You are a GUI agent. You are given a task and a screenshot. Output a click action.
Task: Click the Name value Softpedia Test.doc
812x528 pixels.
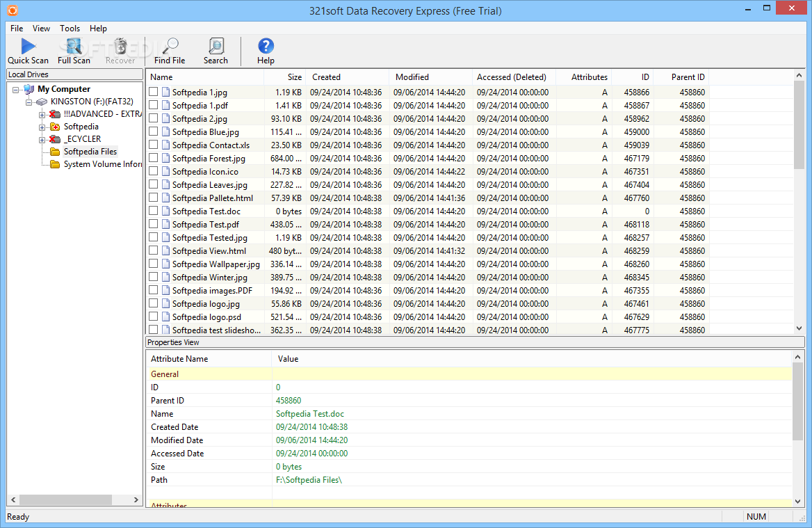click(309, 413)
